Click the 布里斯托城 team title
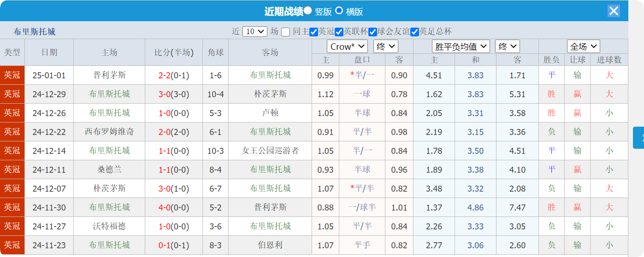The height and width of the screenshot is (257, 644). click(35, 32)
